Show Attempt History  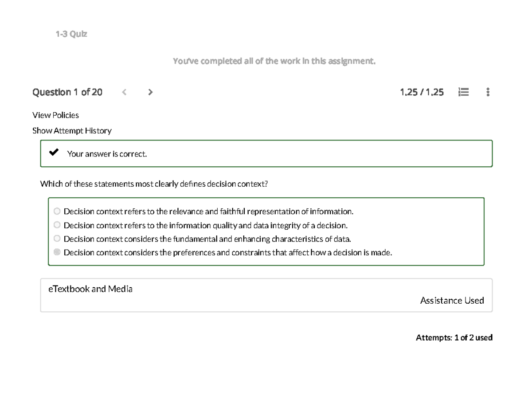71,130
